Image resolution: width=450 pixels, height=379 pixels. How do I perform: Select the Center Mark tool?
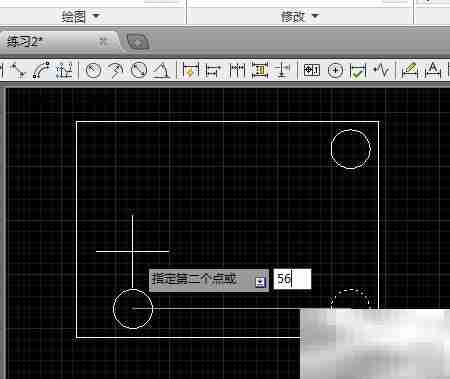tap(335, 70)
